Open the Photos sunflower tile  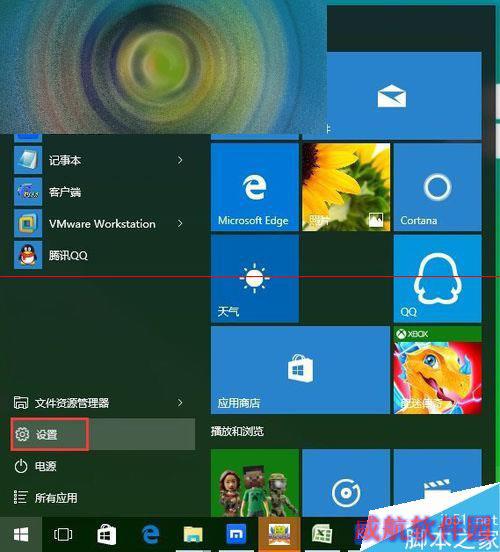[x=346, y=187]
